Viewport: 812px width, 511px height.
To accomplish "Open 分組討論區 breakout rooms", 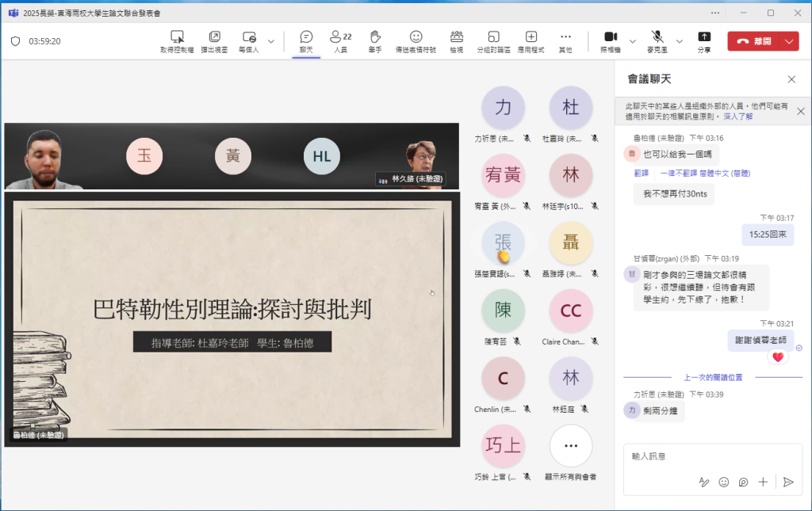I will point(493,41).
